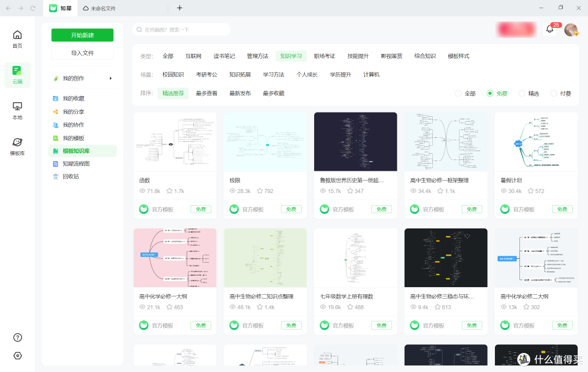
Task: Filter scene by 考研考公
Action: (x=207, y=75)
